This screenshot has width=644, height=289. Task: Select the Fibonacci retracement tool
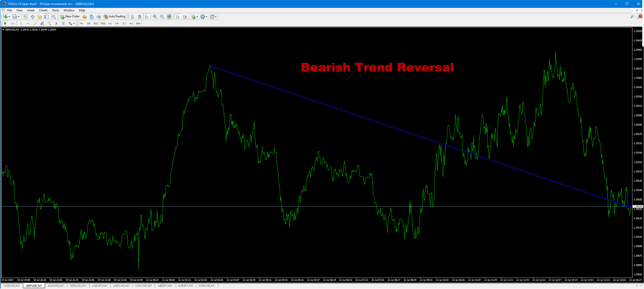click(x=49, y=24)
